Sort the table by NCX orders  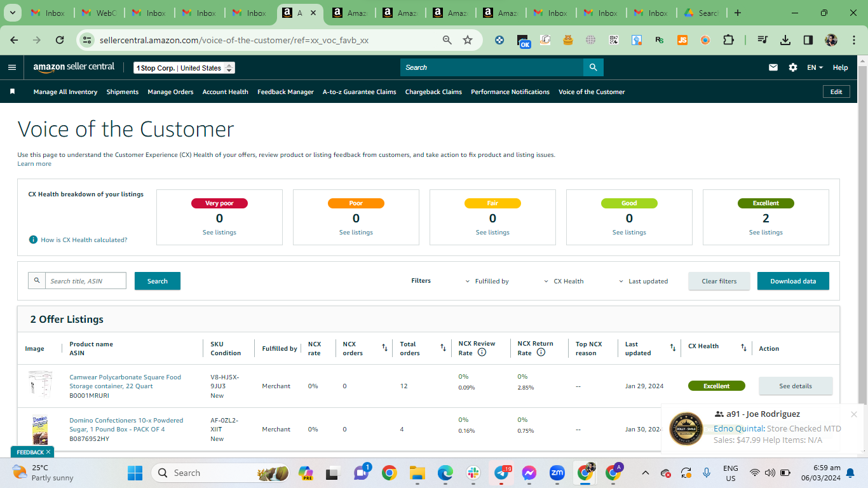click(384, 348)
